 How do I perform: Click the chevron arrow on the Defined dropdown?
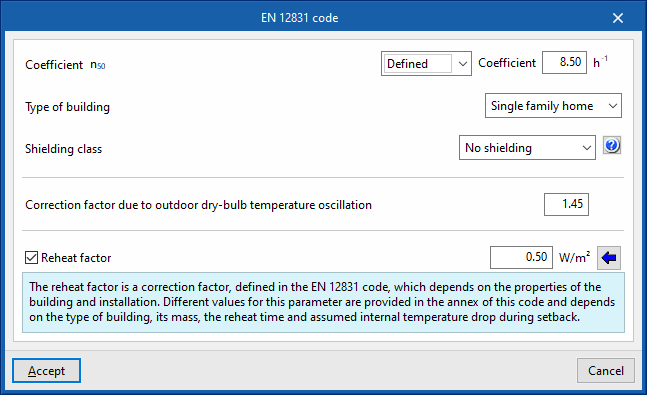(463, 64)
